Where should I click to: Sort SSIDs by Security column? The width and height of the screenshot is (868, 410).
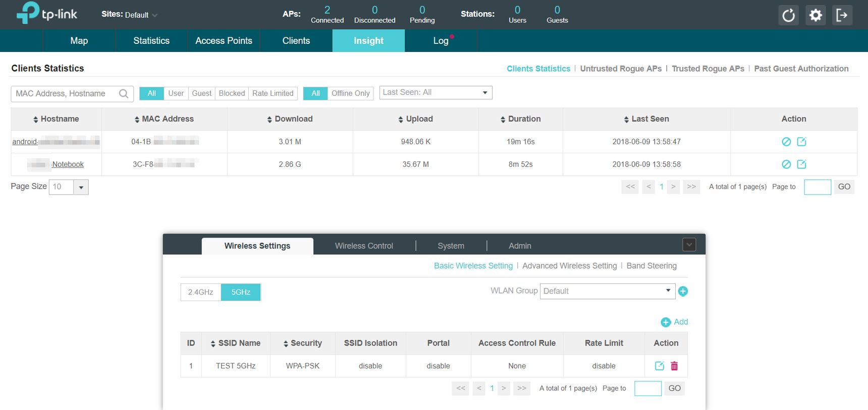302,343
